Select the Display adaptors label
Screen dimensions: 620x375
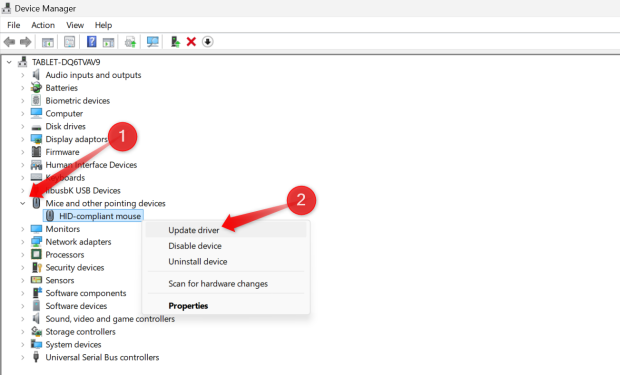tap(76, 139)
